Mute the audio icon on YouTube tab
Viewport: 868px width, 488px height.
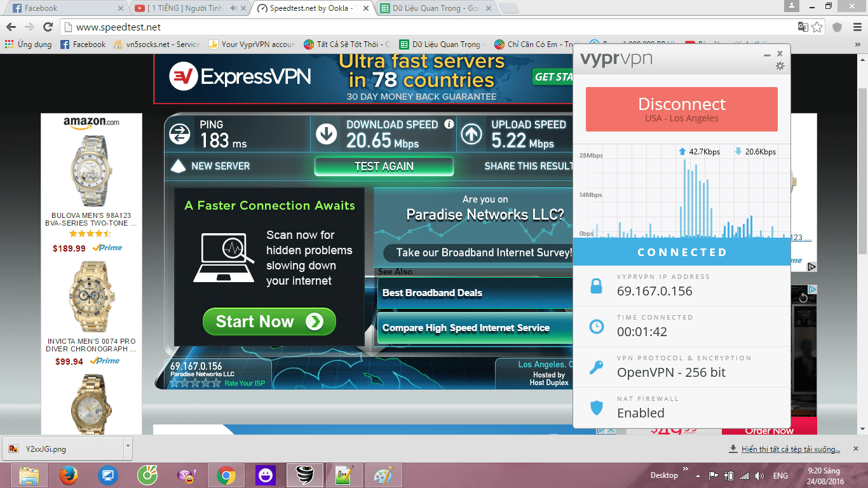[233, 8]
